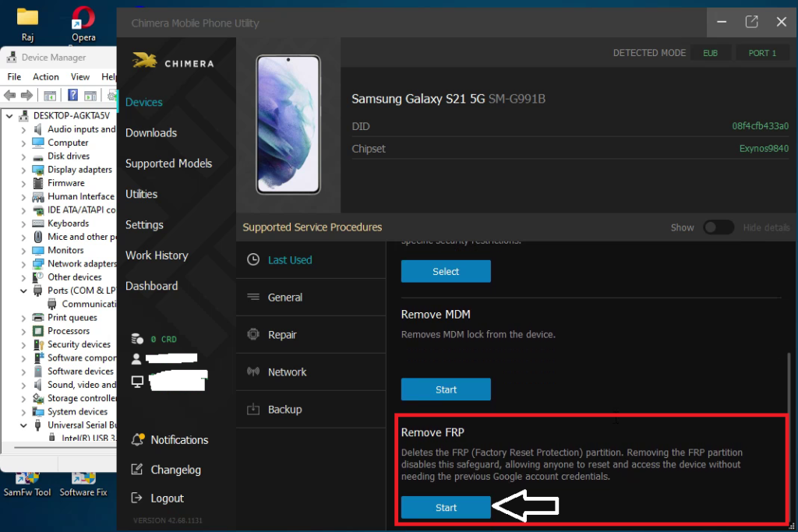Viewport: 798px width, 532px height.
Task: Open Action menu in Device Manager
Action: tap(46, 77)
